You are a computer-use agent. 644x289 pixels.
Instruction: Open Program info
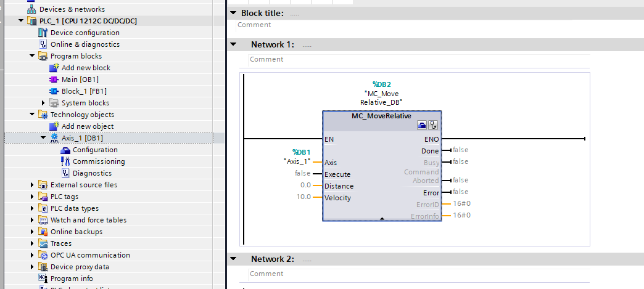(72, 279)
